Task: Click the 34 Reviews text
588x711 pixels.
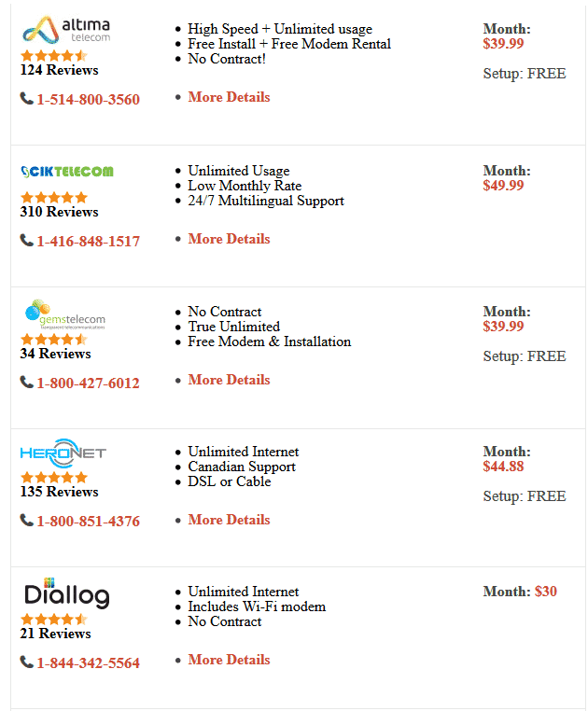Action: point(55,354)
